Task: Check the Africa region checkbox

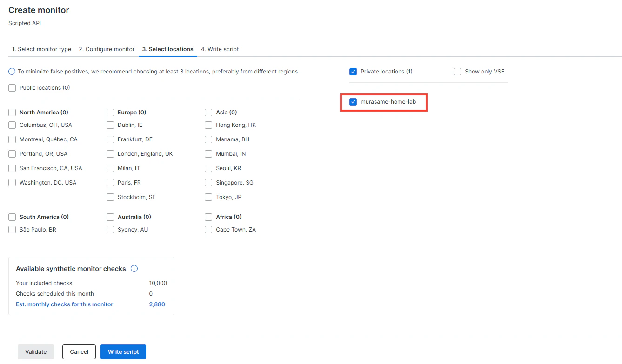Action: [208, 217]
